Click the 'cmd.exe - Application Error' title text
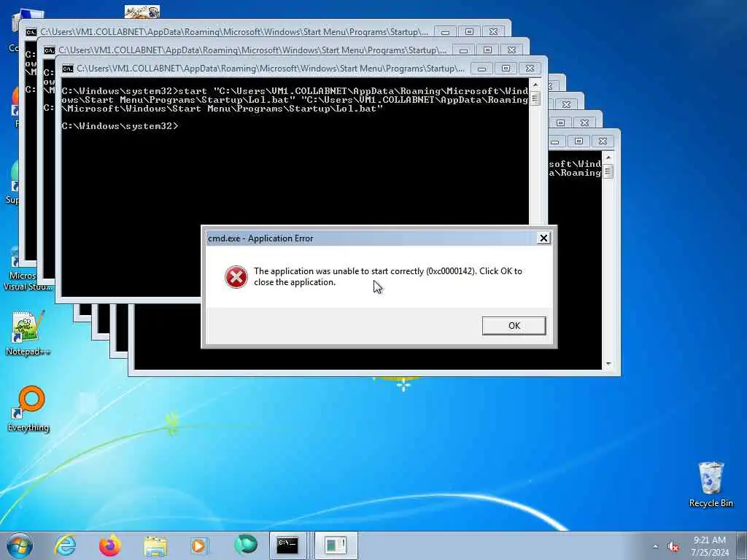 [260, 238]
